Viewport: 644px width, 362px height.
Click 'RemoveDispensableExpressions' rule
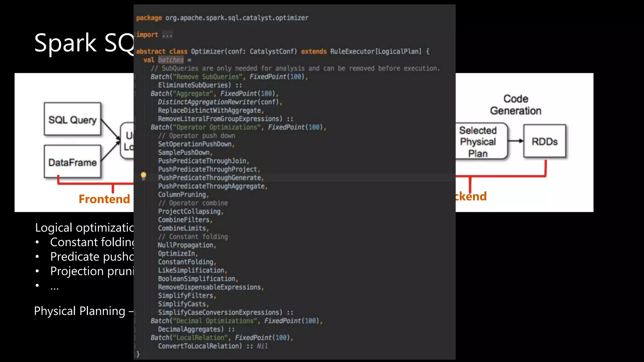[209, 287]
